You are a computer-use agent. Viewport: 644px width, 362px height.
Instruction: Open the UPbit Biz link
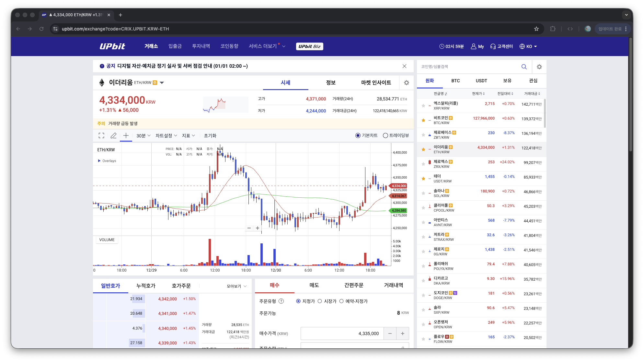coord(309,46)
